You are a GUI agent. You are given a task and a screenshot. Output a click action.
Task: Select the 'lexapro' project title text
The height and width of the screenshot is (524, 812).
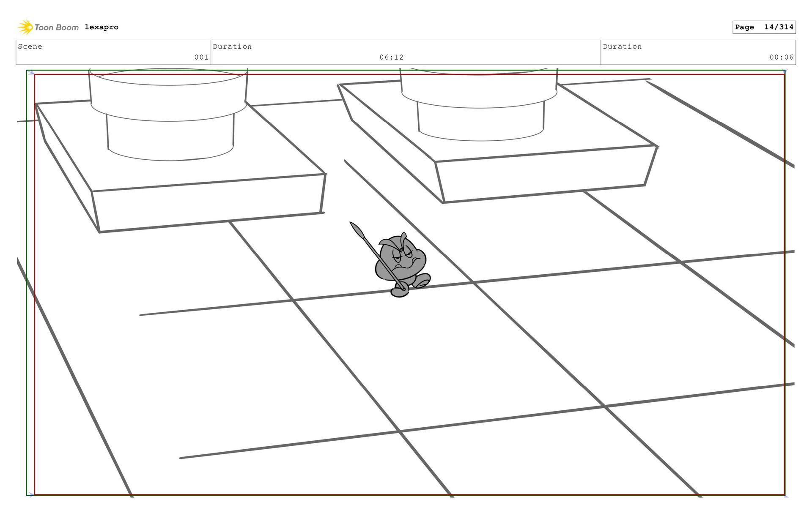pos(101,27)
